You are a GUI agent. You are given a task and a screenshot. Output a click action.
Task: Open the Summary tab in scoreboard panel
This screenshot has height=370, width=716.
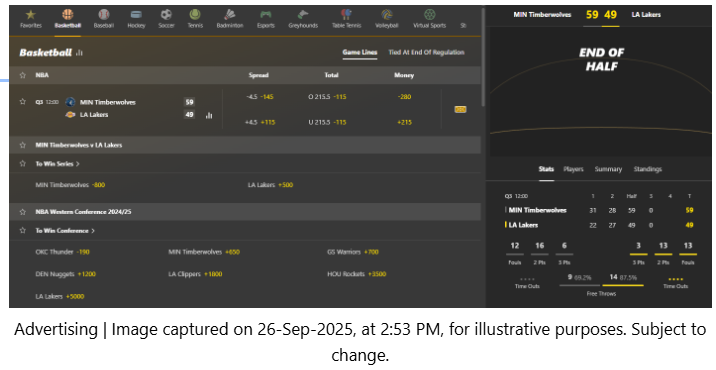pos(608,169)
